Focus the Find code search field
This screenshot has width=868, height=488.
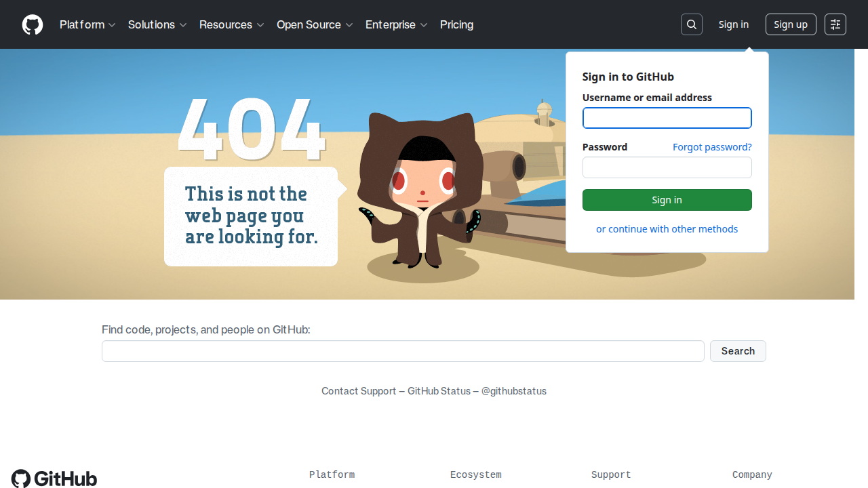pyautogui.click(x=403, y=351)
